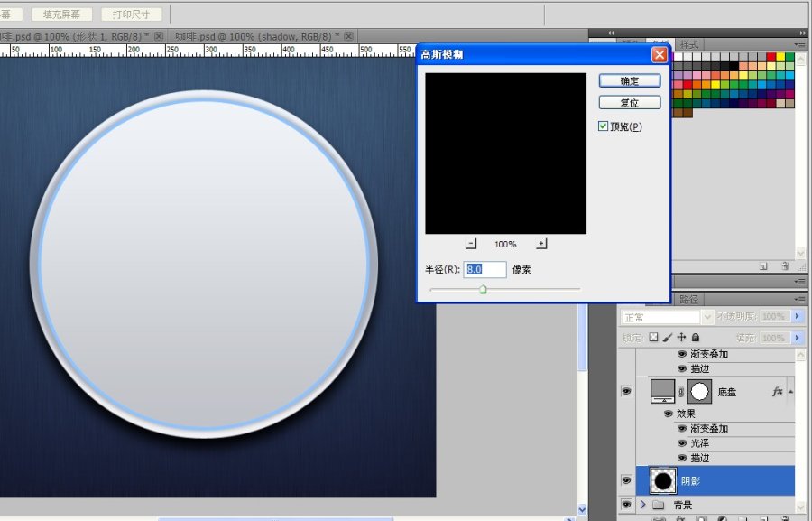
Task: Hide the 阴影 layer
Action: click(626, 480)
